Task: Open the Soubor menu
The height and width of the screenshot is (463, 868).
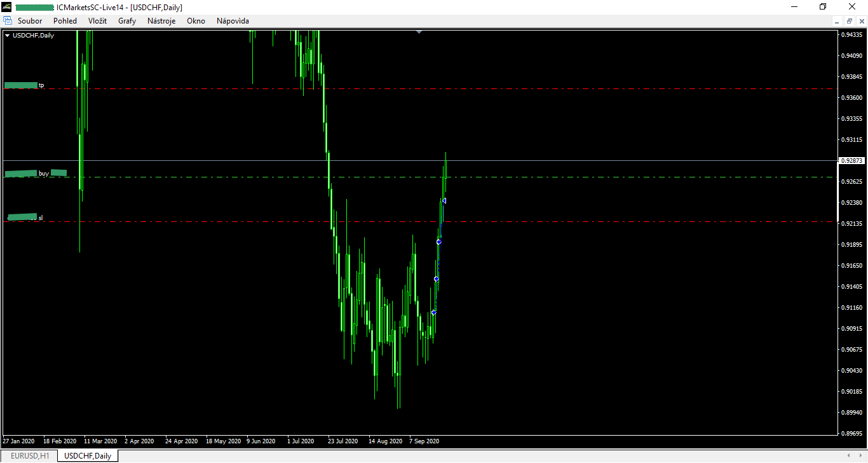Action: tap(30, 21)
